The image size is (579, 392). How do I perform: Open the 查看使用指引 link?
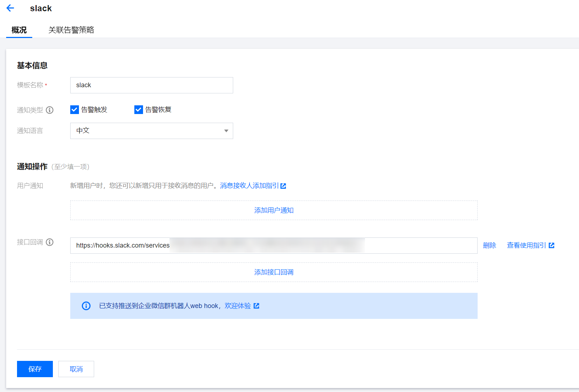click(x=526, y=245)
